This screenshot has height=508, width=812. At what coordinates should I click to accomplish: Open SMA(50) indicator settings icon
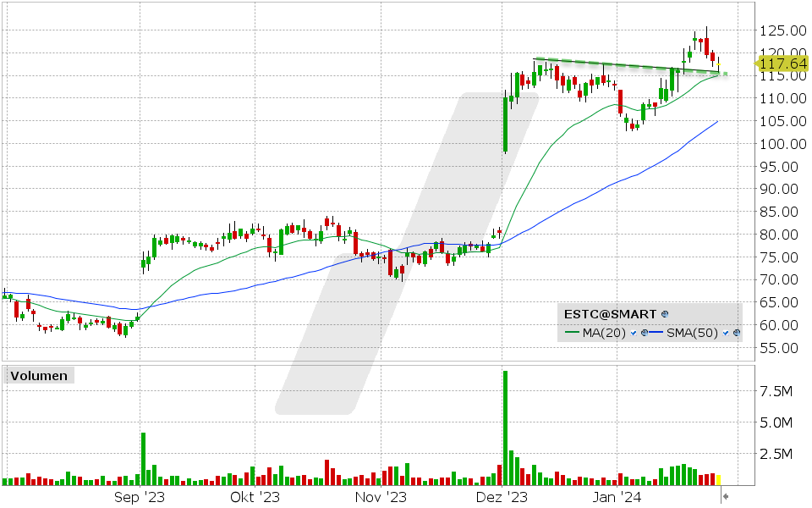tap(736, 334)
